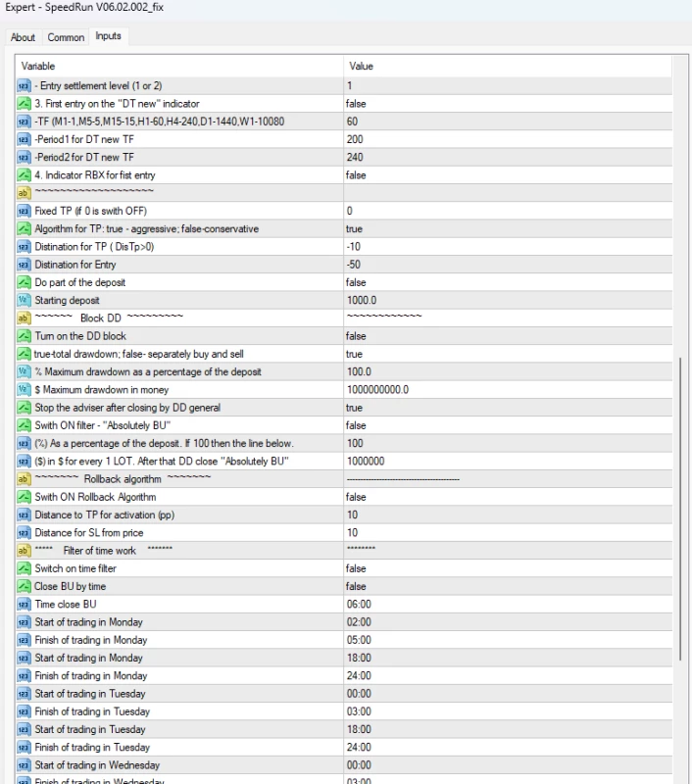Toggle 'Switch on time filter' false value
Image resolution: width=692 pixels, height=784 pixels.
[355, 568]
